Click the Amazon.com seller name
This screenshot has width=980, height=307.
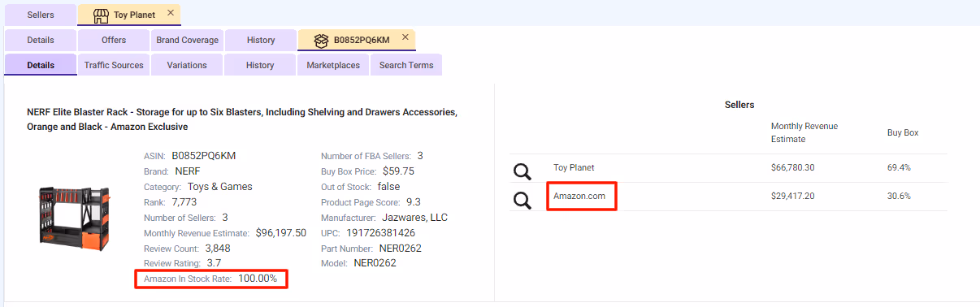(579, 196)
